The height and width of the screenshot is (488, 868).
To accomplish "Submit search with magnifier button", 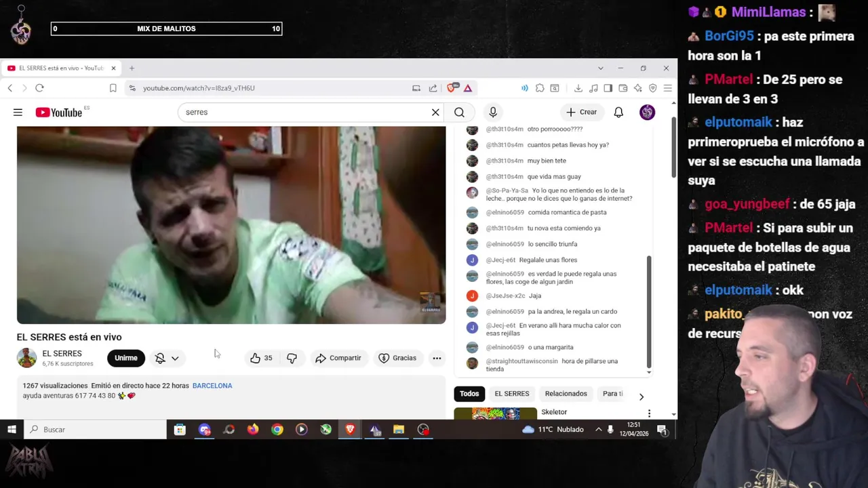I will click(459, 113).
